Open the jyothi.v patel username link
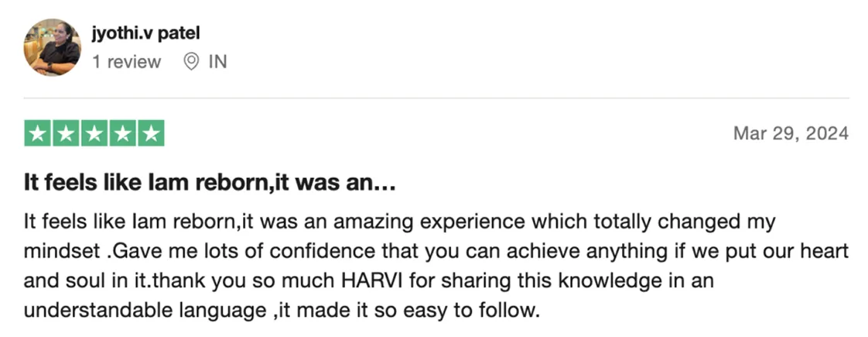868x337 pixels. 146,34
